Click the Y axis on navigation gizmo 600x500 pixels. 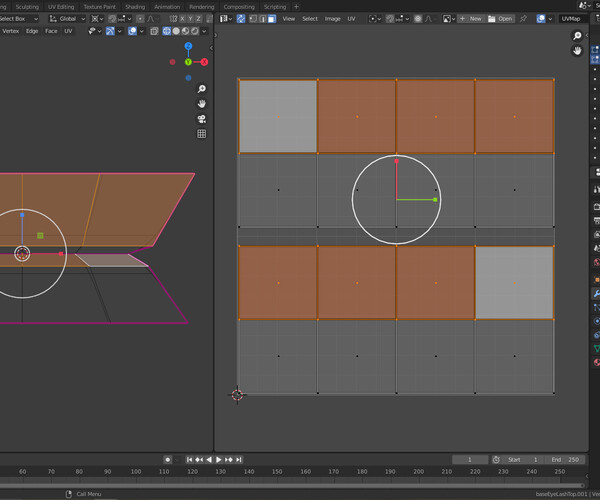(x=188, y=62)
